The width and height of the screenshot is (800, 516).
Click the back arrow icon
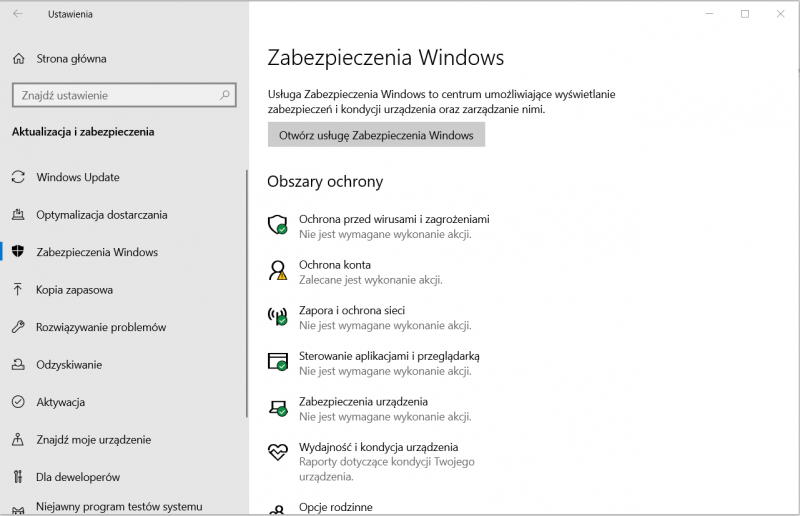[17, 14]
